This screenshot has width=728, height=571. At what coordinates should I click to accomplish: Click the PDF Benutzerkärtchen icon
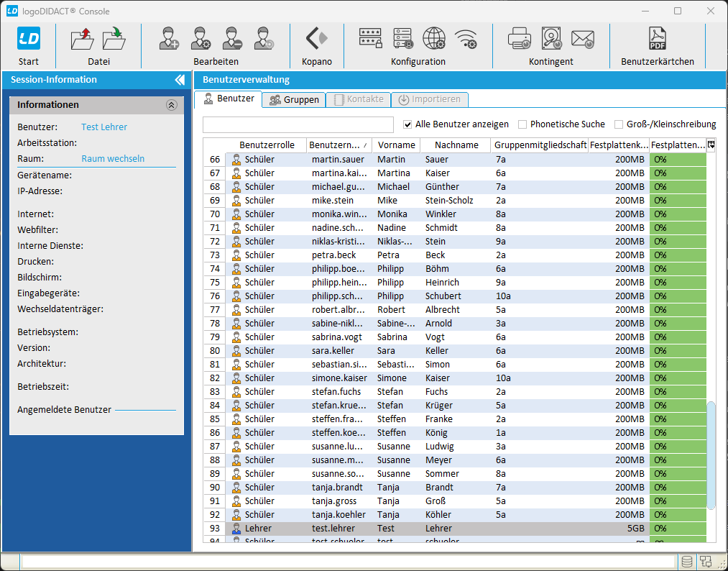tap(658, 39)
